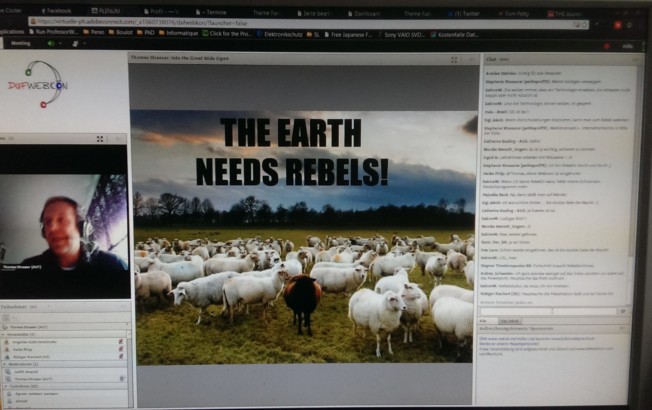Click the DAFWEBKON logo
Viewport: 652px width, 410px height.
click(x=38, y=85)
